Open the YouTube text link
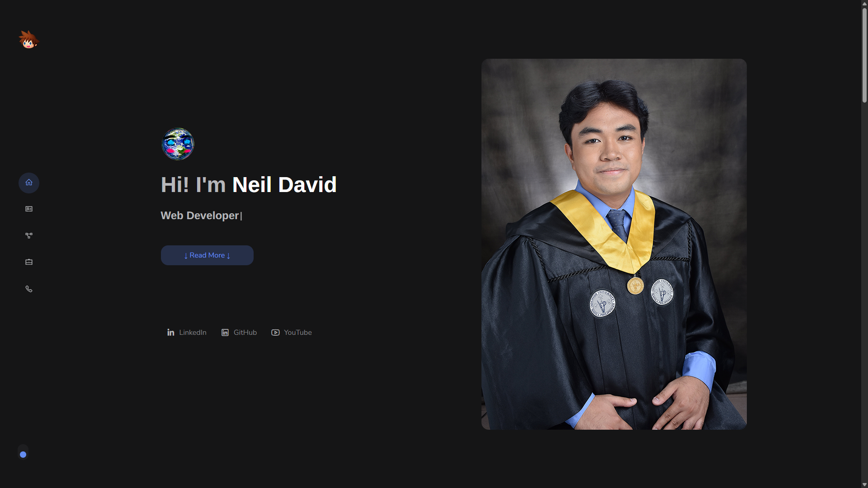This screenshot has width=868, height=488. 298,333
